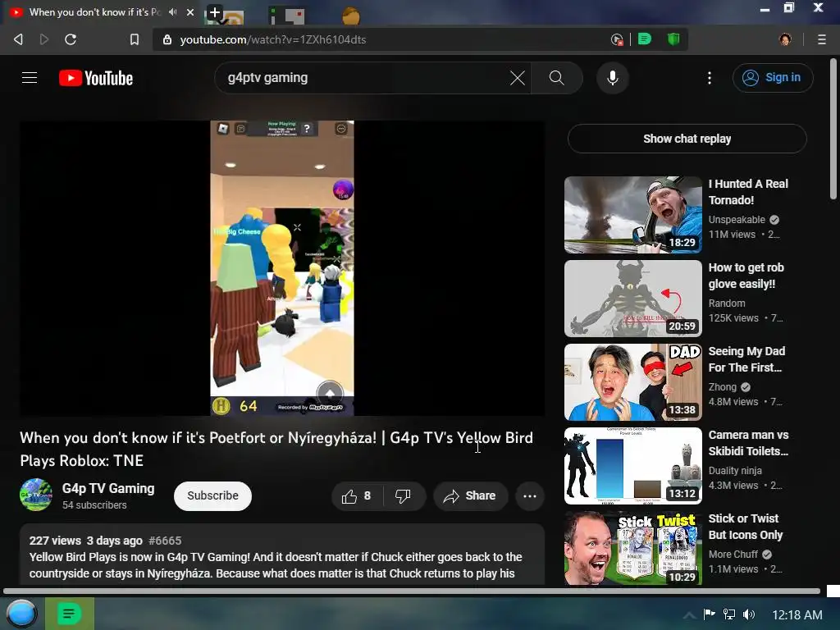Open the #6665 hashtag link
Screen dimensions: 840x630
click(165, 541)
